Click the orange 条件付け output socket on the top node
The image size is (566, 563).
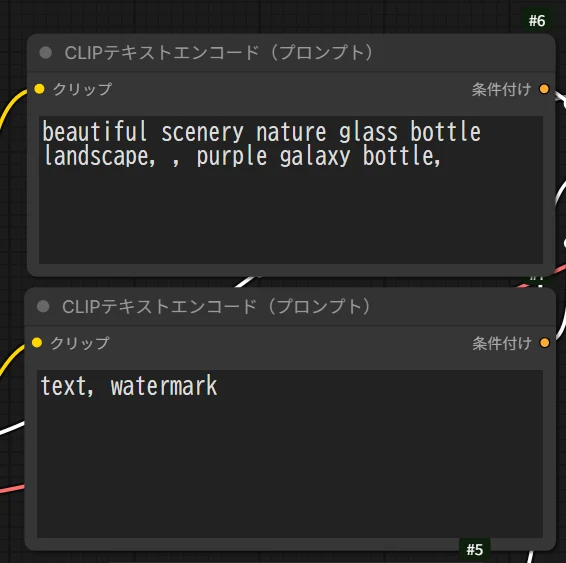point(544,89)
